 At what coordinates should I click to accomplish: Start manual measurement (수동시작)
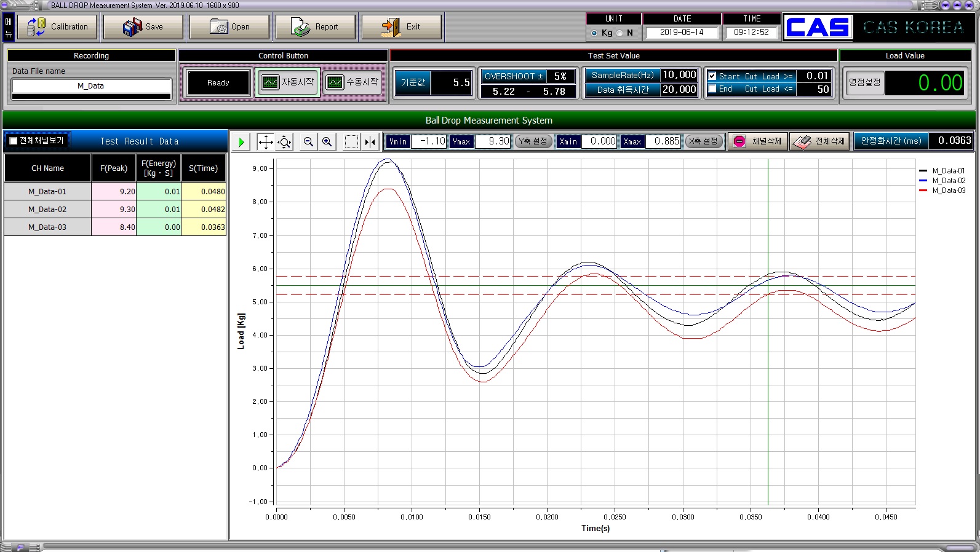[x=353, y=82]
